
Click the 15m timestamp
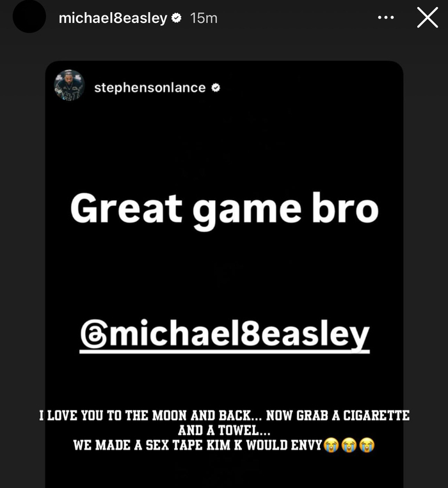(204, 18)
